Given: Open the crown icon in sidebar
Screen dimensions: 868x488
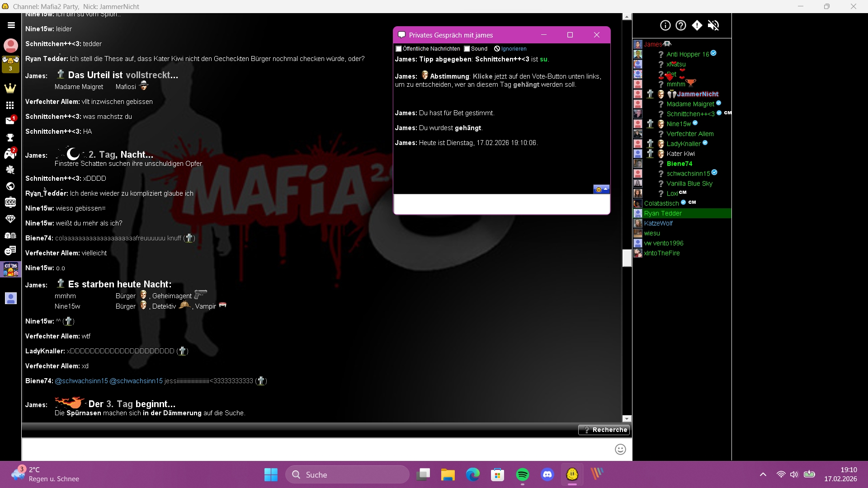Looking at the screenshot, I should click(x=10, y=89).
